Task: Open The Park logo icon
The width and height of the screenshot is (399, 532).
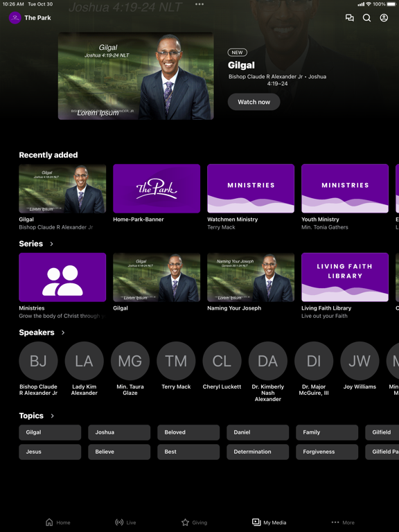Action: point(15,17)
